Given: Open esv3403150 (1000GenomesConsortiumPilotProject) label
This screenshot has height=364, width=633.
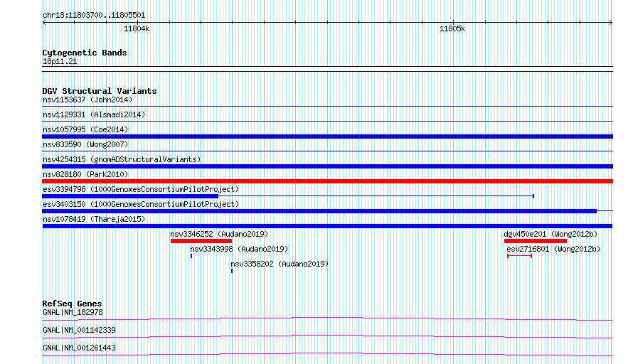Looking at the screenshot, I should click(141, 204).
